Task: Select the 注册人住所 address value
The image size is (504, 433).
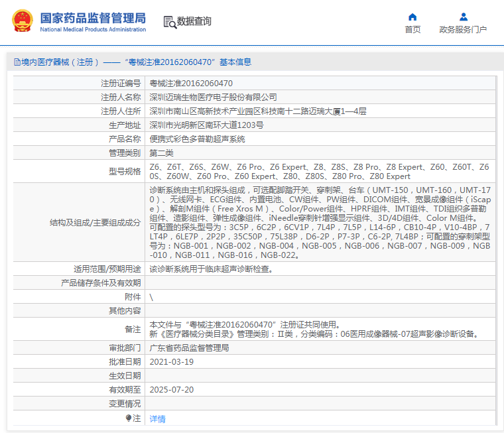Action: click(258, 111)
